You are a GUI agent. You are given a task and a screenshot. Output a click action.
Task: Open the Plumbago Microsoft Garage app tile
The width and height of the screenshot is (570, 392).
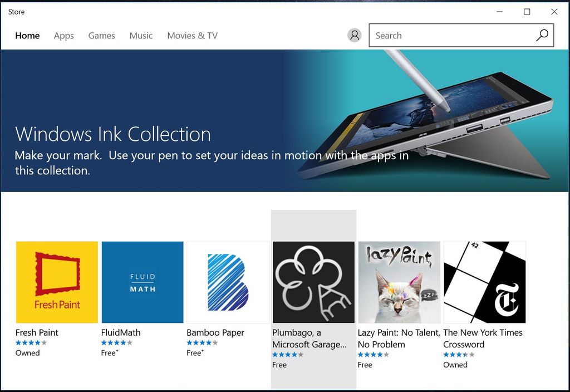[313, 282]
